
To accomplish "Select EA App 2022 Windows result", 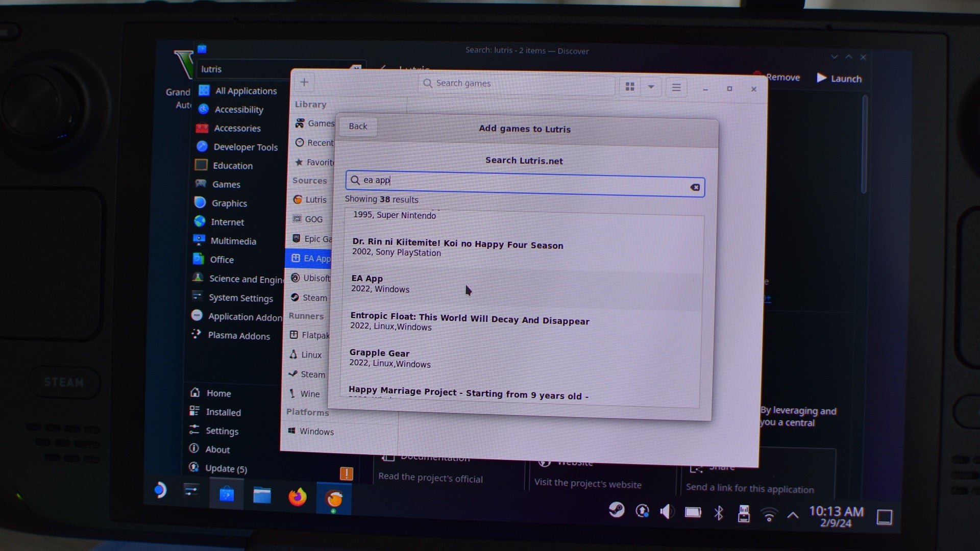I will pyautogui.click(x=380, y=284).
